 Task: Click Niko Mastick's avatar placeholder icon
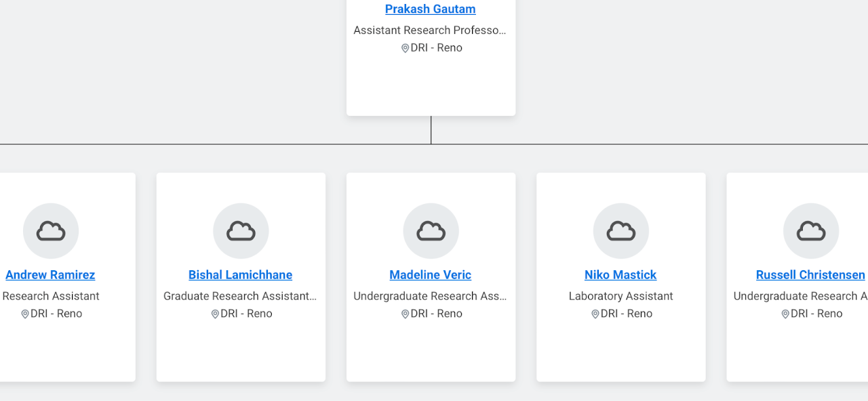pyautogui.click(x=621, y=230)
